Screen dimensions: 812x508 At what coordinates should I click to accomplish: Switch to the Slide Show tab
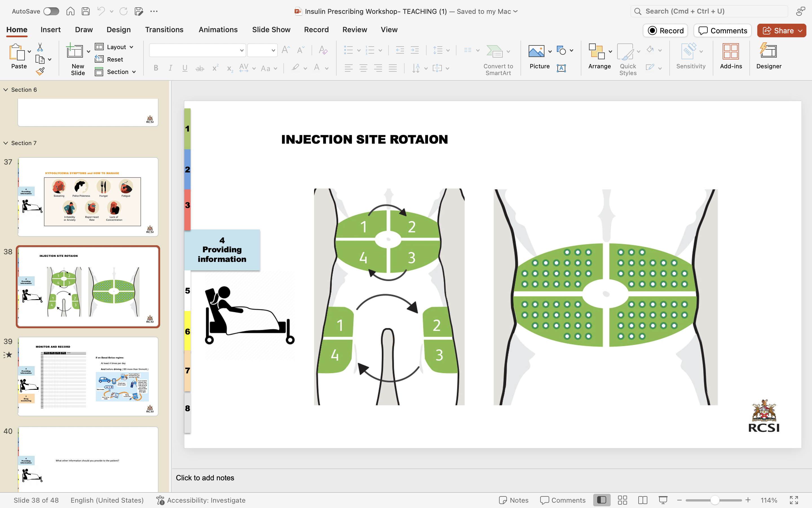pyautogui.click(x=271, y=30)
